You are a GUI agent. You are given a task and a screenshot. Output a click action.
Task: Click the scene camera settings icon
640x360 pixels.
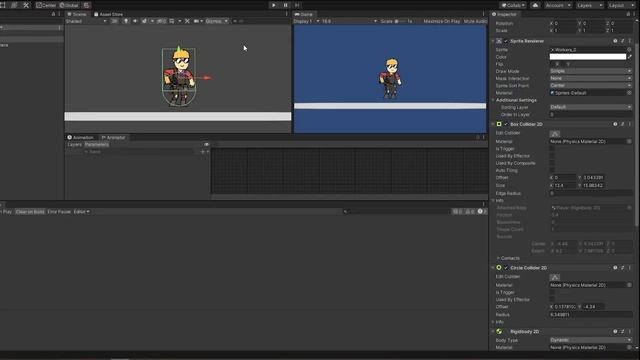tap(198, 21)
